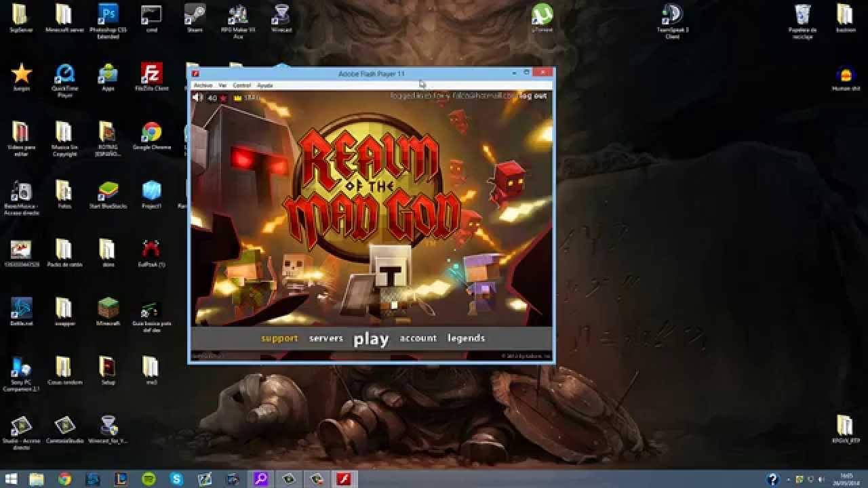Open Skype from the taskbar
868x488 pixels.
click(x=177, y=479)
